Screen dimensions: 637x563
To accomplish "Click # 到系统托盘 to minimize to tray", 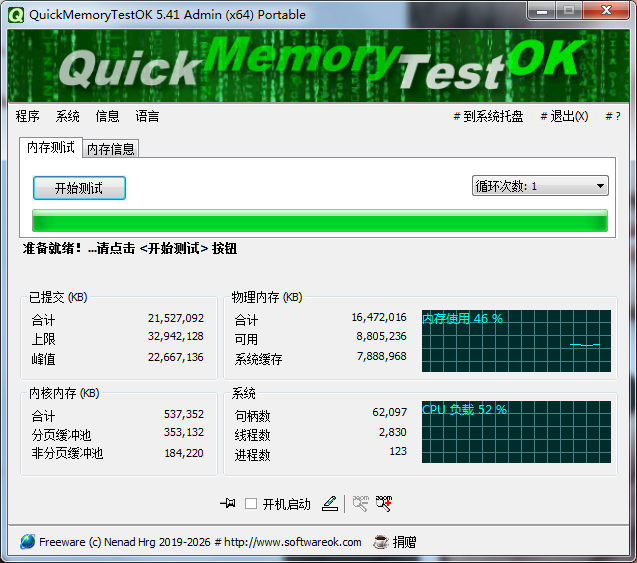I will [488, 116].
